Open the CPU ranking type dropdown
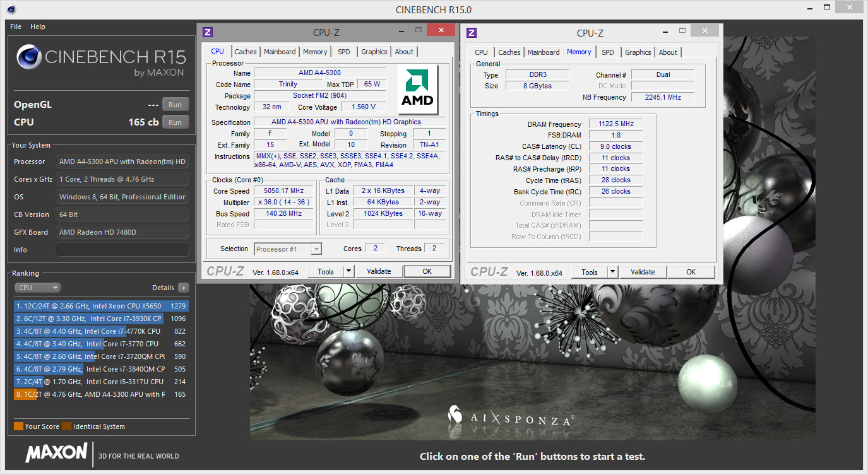This screenshot has width=868, height=475. click(x=37, y=288)
